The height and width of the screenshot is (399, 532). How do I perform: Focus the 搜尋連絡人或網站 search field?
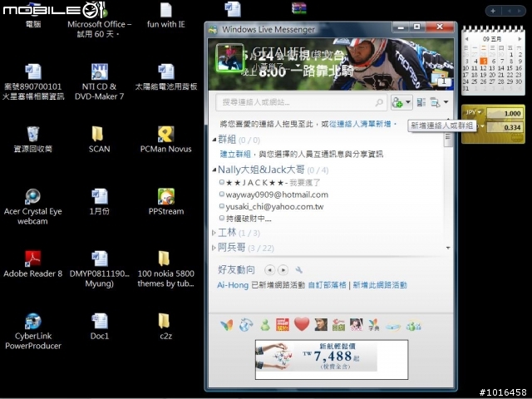301,102
